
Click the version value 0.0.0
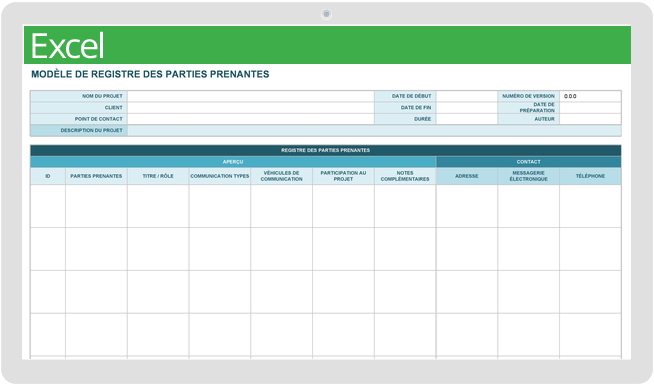click(x=570, y=96)
